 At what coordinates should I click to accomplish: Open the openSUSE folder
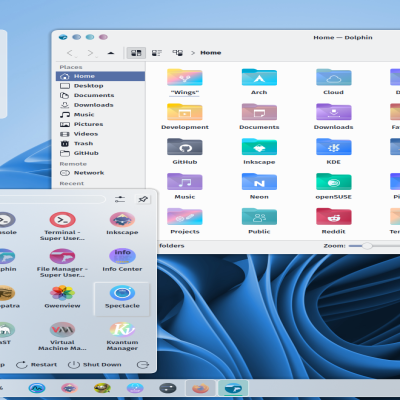[x=333, y=182]
